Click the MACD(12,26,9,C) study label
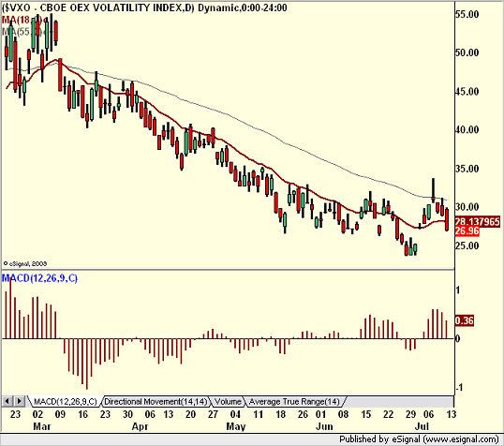Screen dimensions: 504x446 (39, 278)
